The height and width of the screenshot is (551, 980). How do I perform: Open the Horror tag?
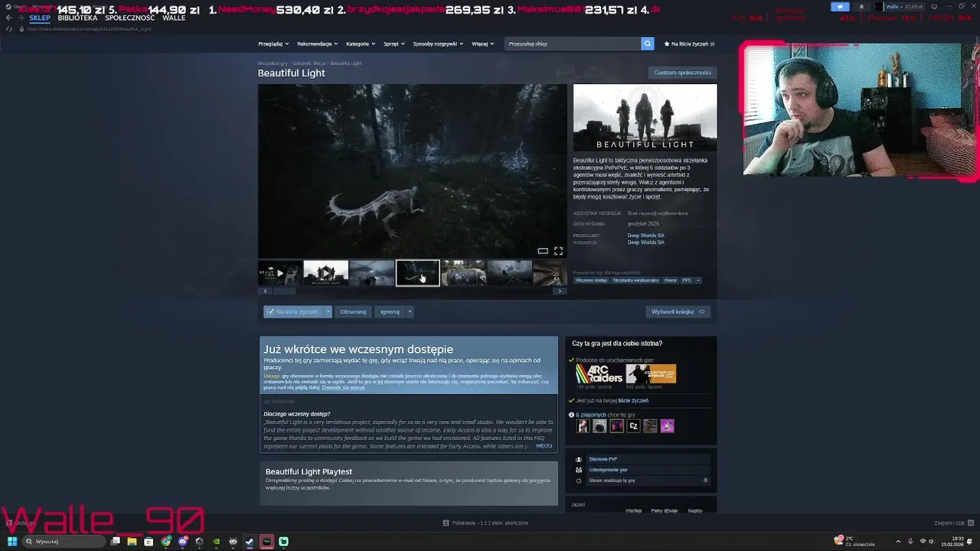click(x=671, y=280)
